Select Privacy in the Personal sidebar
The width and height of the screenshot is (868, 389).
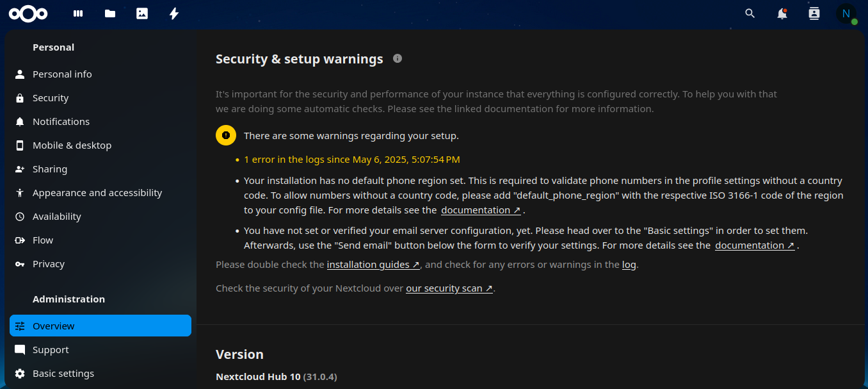(49, 264)
